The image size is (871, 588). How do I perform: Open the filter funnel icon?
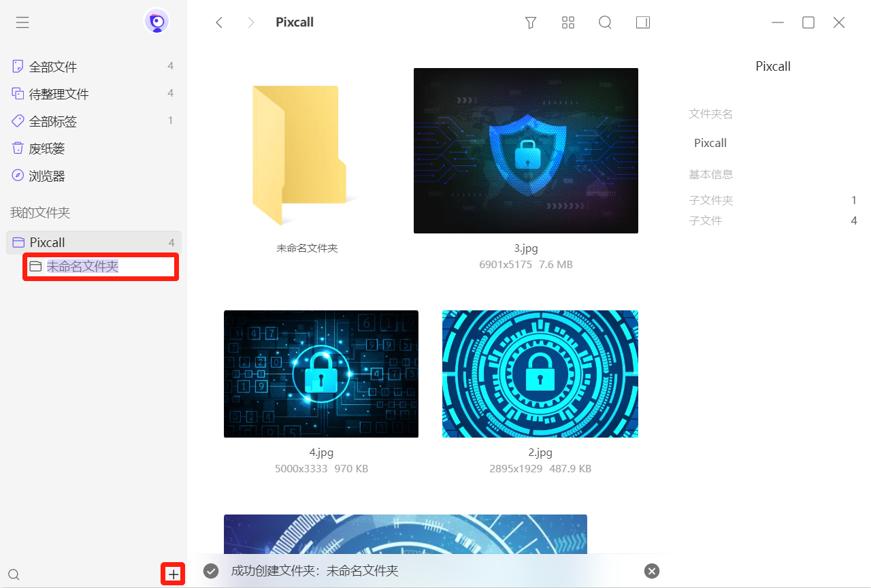[531, 22]
